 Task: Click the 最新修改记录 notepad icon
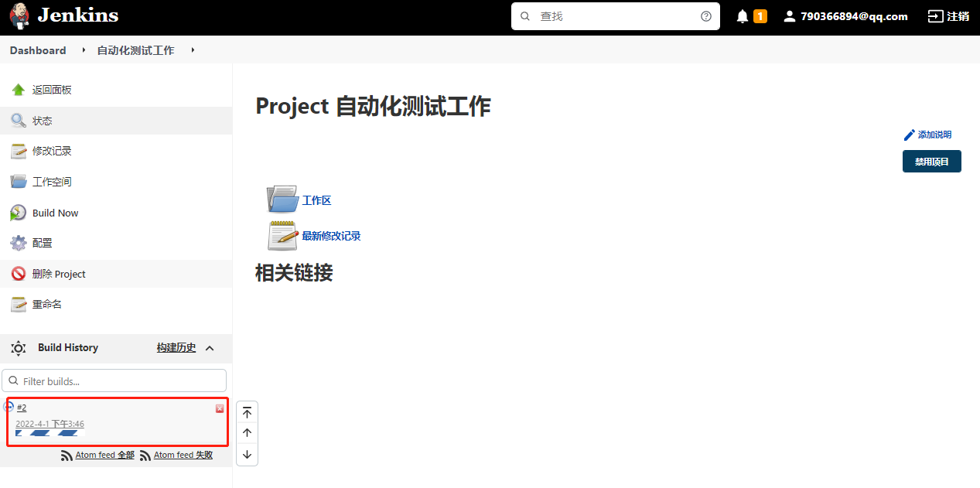(282, 235)
